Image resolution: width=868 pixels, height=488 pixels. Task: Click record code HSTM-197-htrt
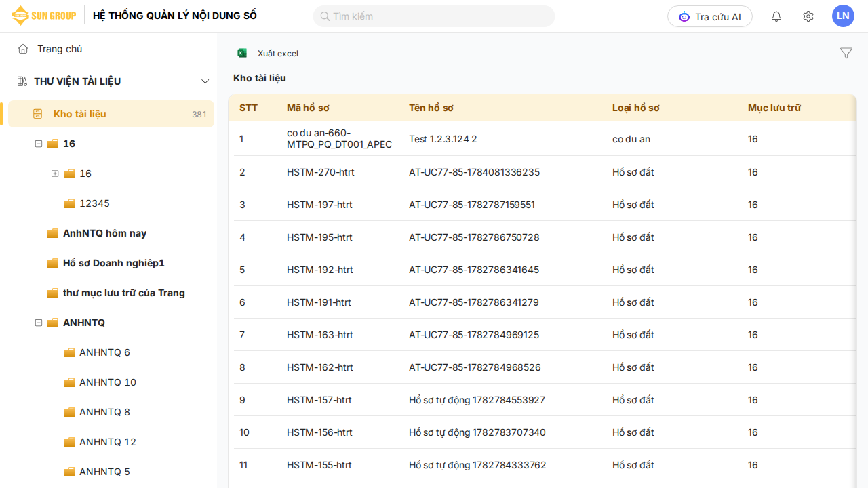tap(319, 205)
